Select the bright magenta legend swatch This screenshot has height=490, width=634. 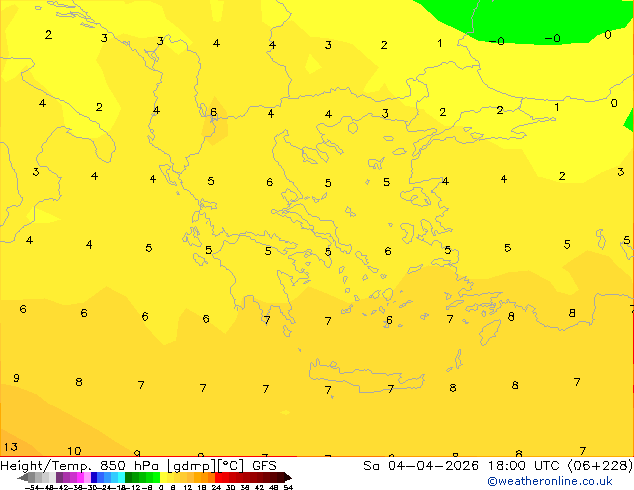tap(80, 477)
